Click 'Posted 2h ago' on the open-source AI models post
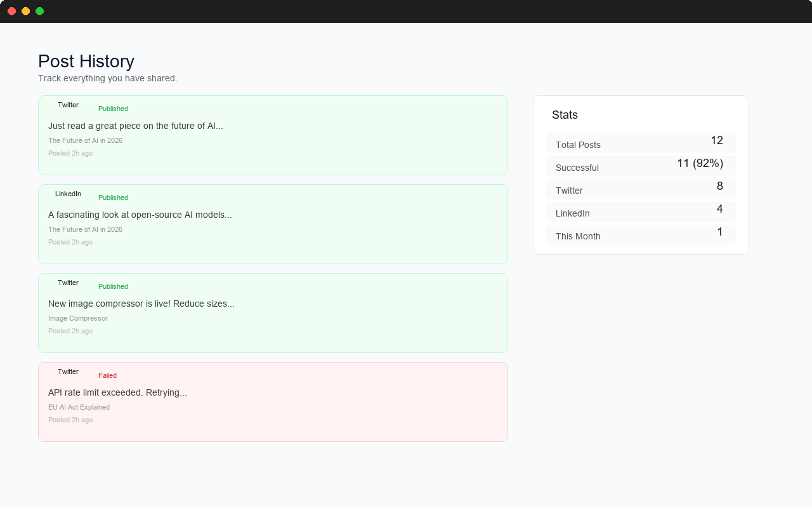This screenshot has height=508, width=812. (x=70, y=242)
